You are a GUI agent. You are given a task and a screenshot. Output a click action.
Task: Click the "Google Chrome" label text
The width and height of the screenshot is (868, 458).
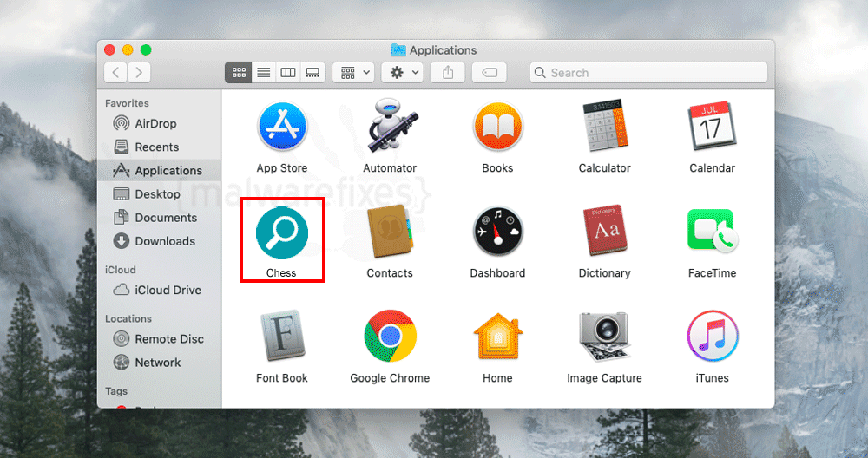tap(390, 378)
